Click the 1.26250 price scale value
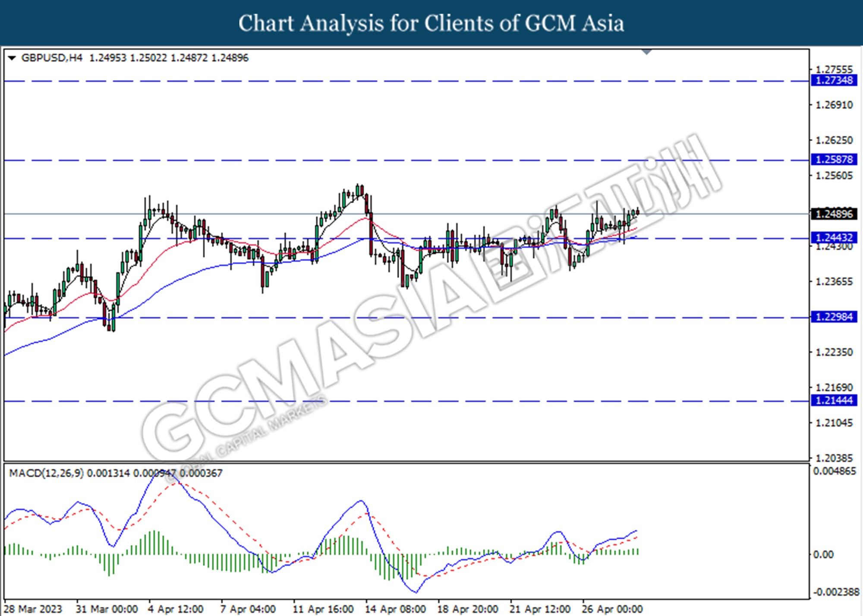This screenshot has height=616, width=863. pyautogui.click(x=834, y=140)
